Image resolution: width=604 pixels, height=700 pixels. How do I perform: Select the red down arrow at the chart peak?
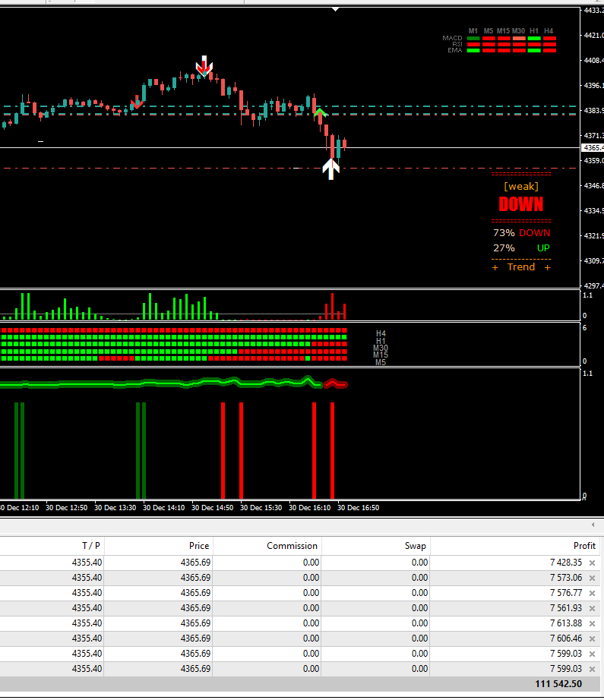point(204,66)
